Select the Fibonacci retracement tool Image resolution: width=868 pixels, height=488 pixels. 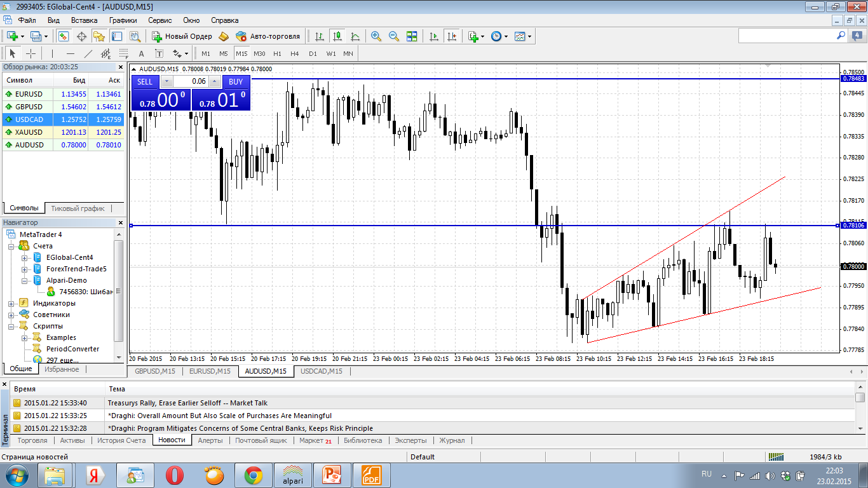coord(124,53)
